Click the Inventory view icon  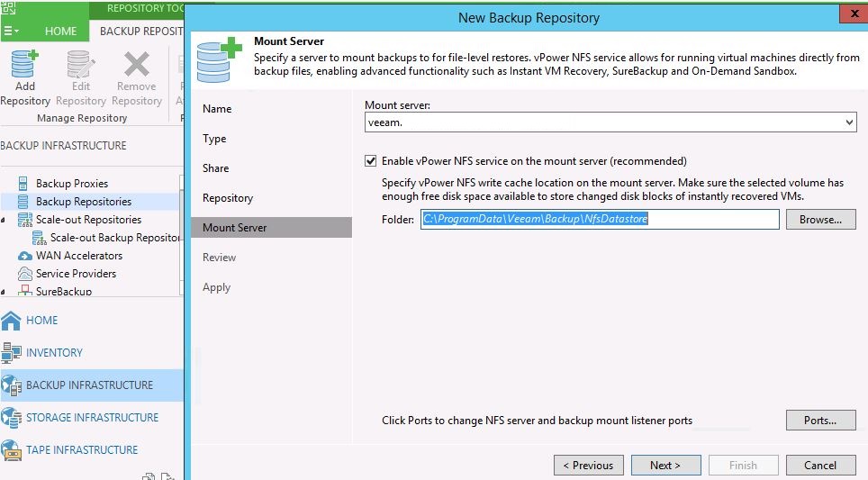[x=11, y=353]
